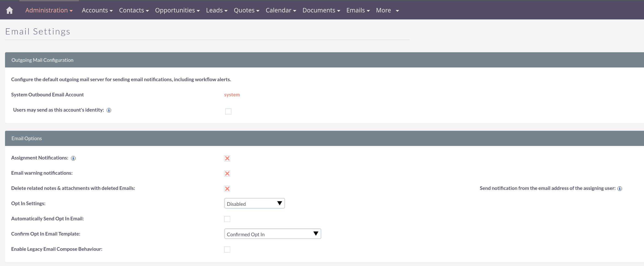This screenshot has width=644, height=266.
Task: Enable Automatically Send Opt In Email
Action: click(227, 219)
